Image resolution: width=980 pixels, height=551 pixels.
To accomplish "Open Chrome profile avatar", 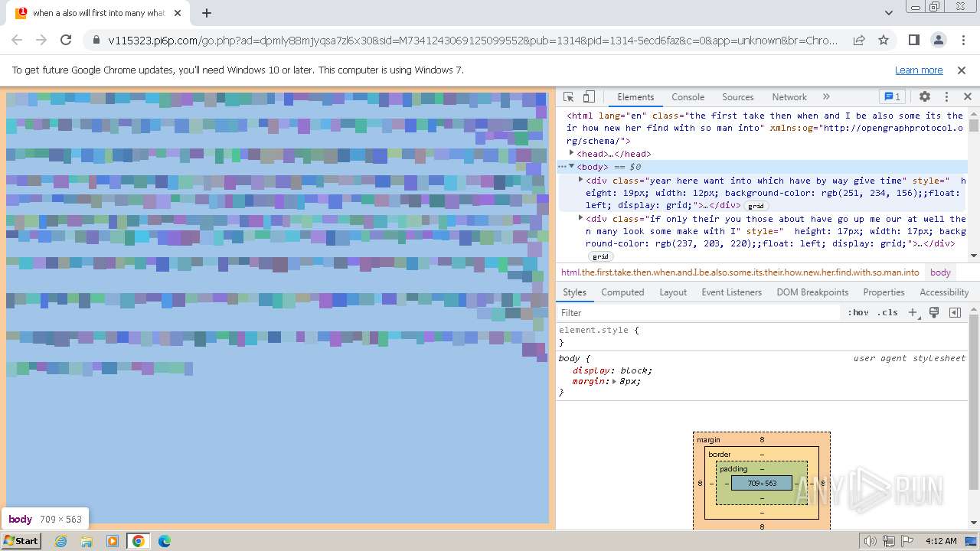I will 939,40.
